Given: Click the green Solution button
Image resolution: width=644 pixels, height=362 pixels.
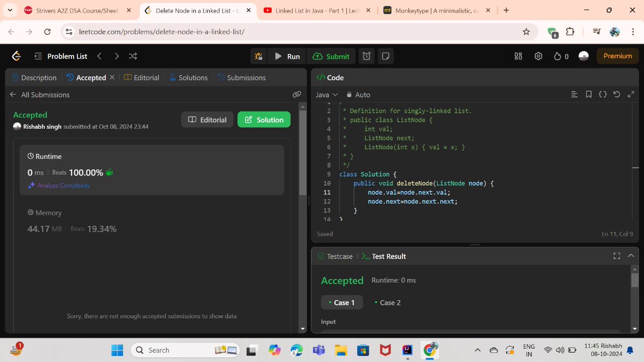Looking at the screenshot, I should coord(264,120).
